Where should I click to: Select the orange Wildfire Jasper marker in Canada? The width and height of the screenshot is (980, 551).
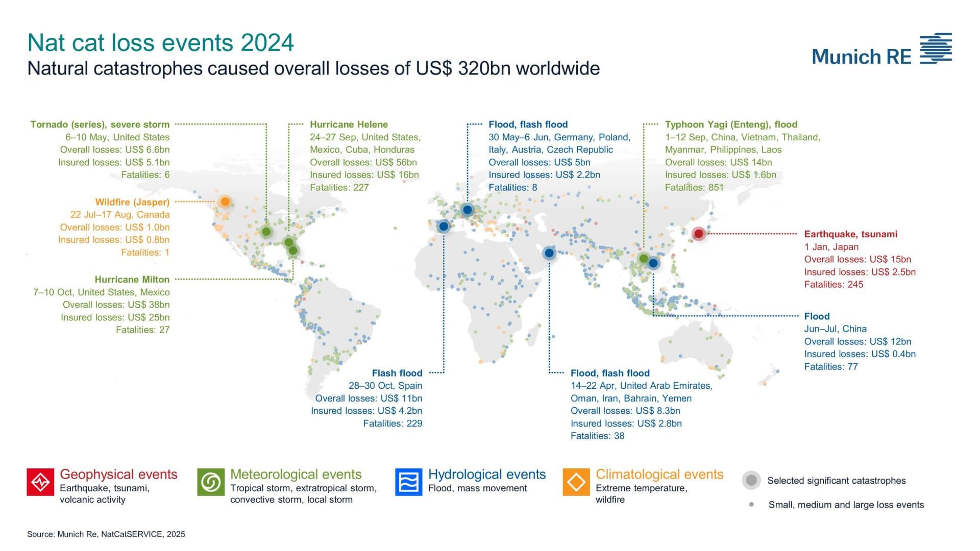click(225, 202)
